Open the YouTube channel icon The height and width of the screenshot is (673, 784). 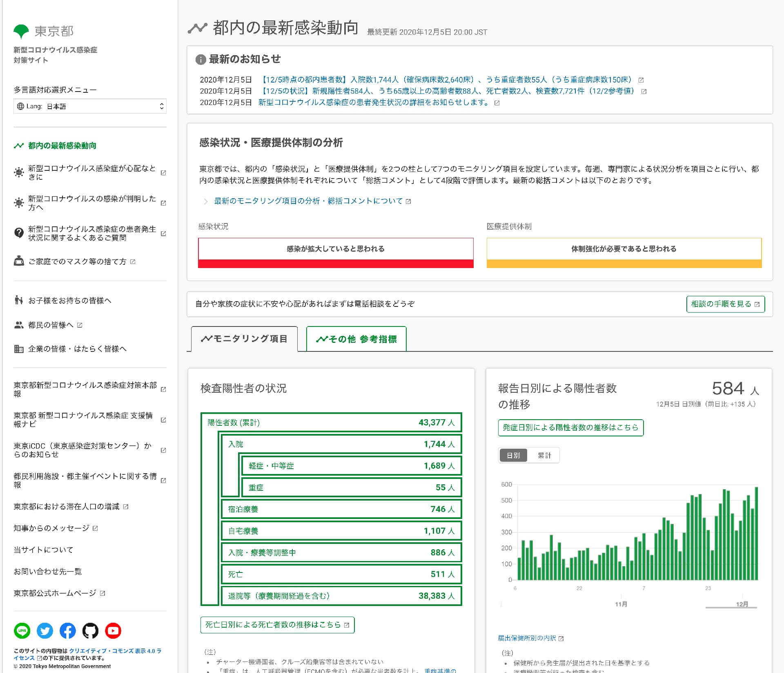[x=113, y=631]
